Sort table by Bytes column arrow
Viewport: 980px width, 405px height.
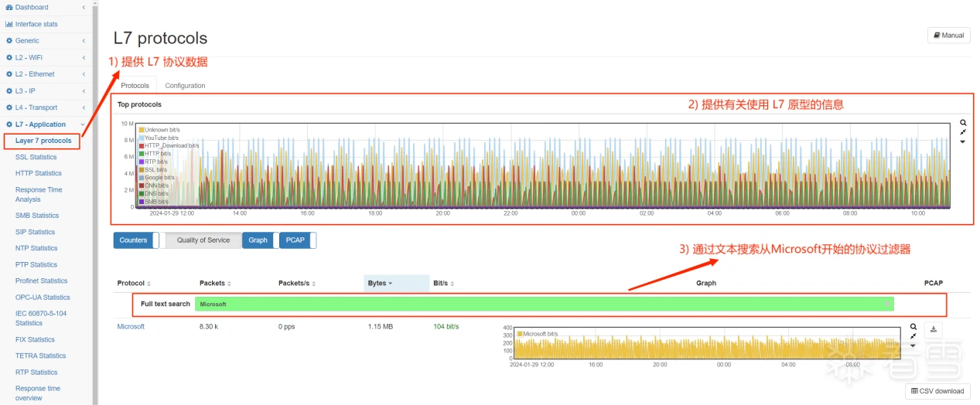point(391,284)
